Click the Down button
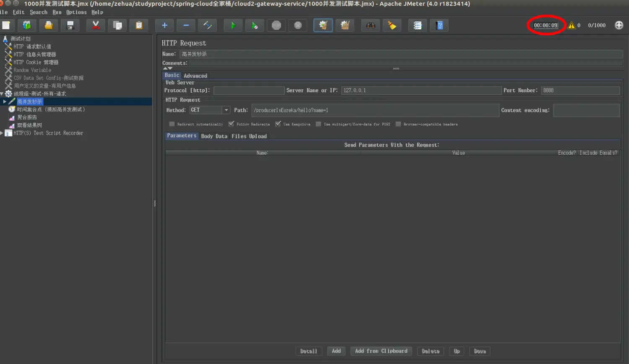 [480, 351]
